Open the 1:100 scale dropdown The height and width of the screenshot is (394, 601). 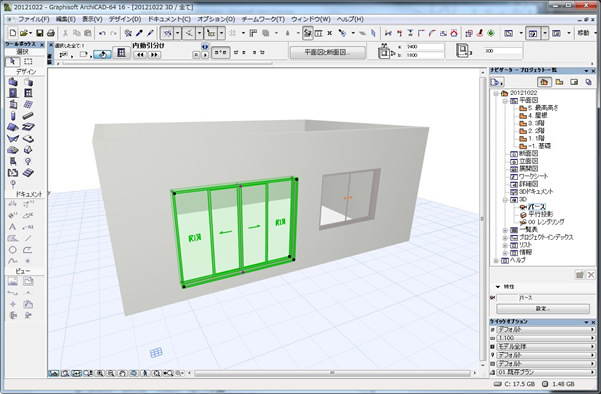[545, 338]
